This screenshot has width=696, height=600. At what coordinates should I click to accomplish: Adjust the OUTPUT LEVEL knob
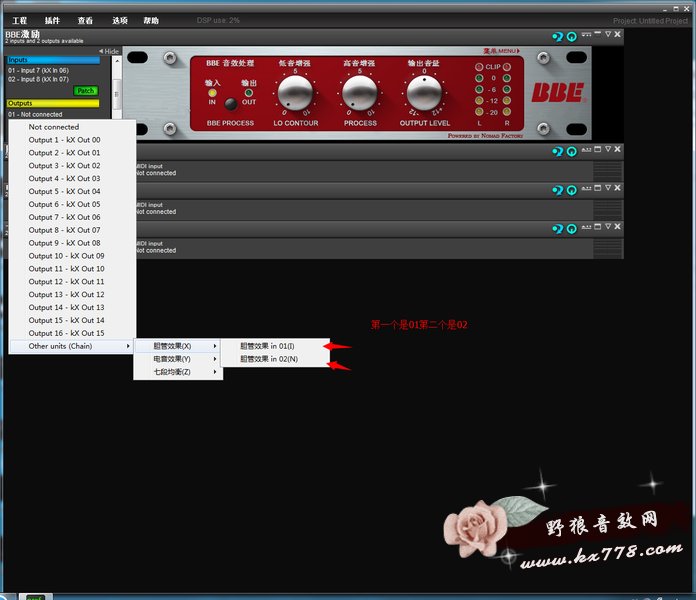pyautogui.click(x=424, y=93)
